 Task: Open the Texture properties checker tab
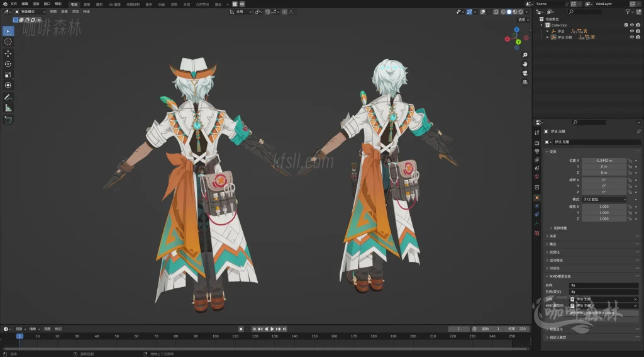click(x=536, y=233)
